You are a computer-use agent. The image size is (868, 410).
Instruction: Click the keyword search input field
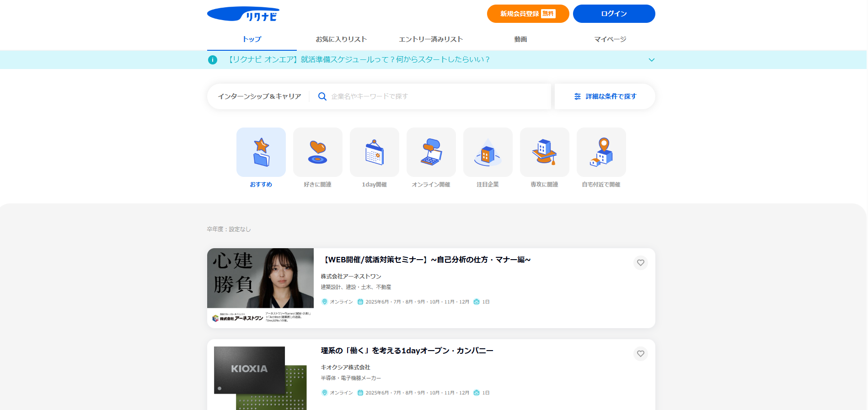click(434, 96)
